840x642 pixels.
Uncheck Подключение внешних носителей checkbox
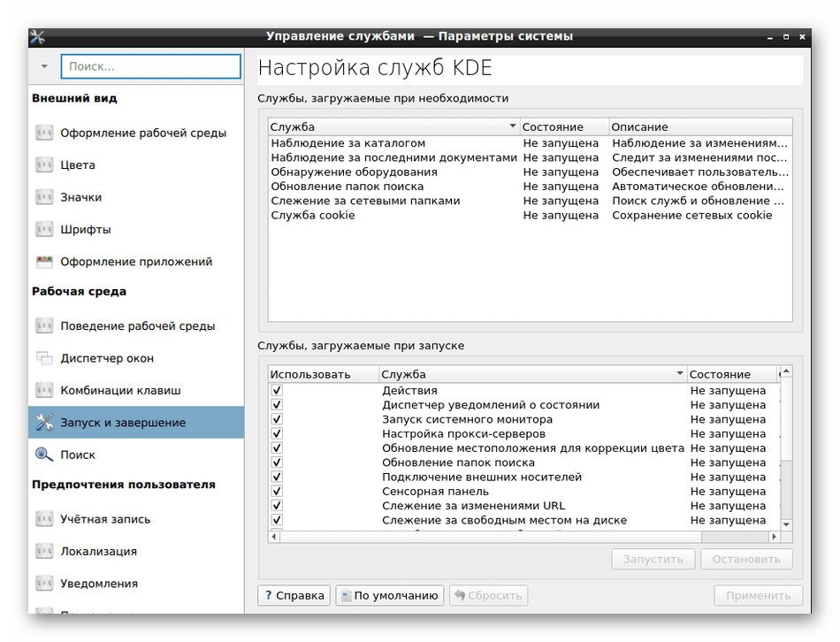277,477
